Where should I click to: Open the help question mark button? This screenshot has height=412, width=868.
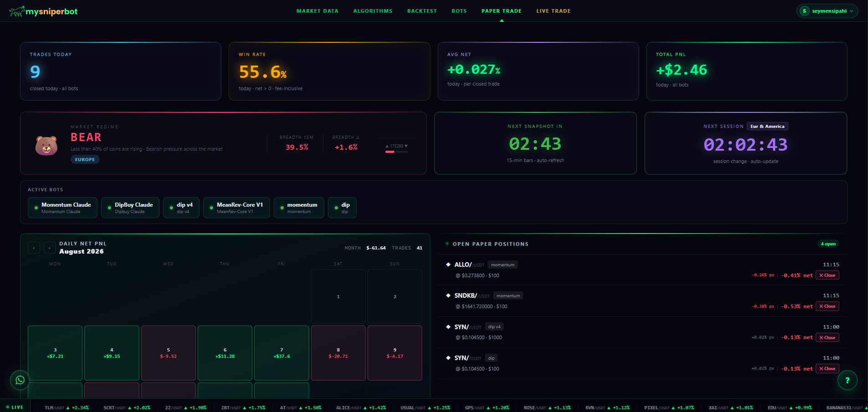pyautogui.click(x=848, y=380)
